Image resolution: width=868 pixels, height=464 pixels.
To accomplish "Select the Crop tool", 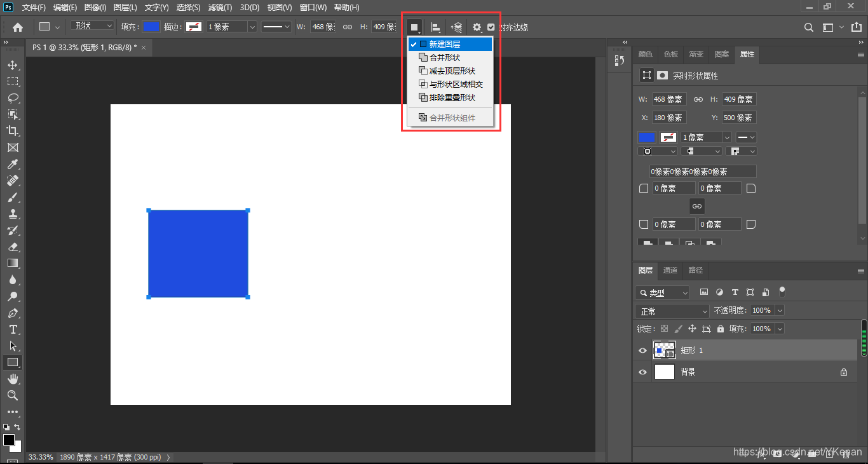I will pos(12,131).
